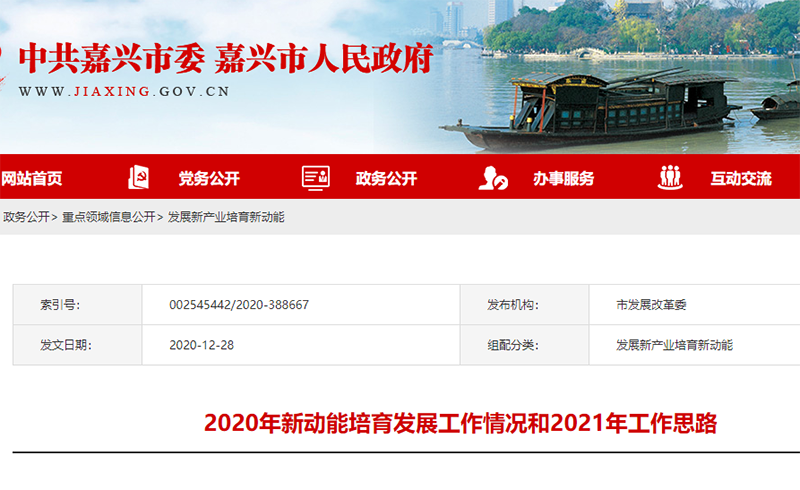Open the 重点领域信息公开 breadcrumb link
The height and width of the screenshot is (490, 800).
108,217
